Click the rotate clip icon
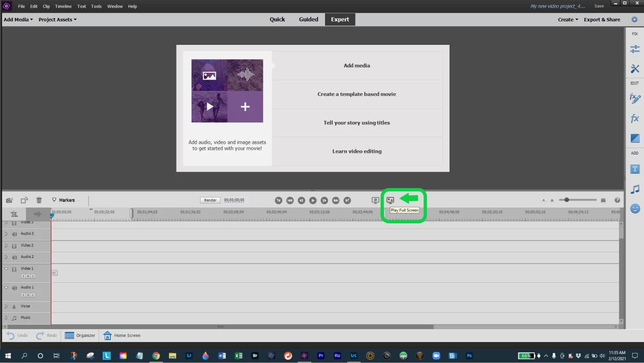 (24, 200)
